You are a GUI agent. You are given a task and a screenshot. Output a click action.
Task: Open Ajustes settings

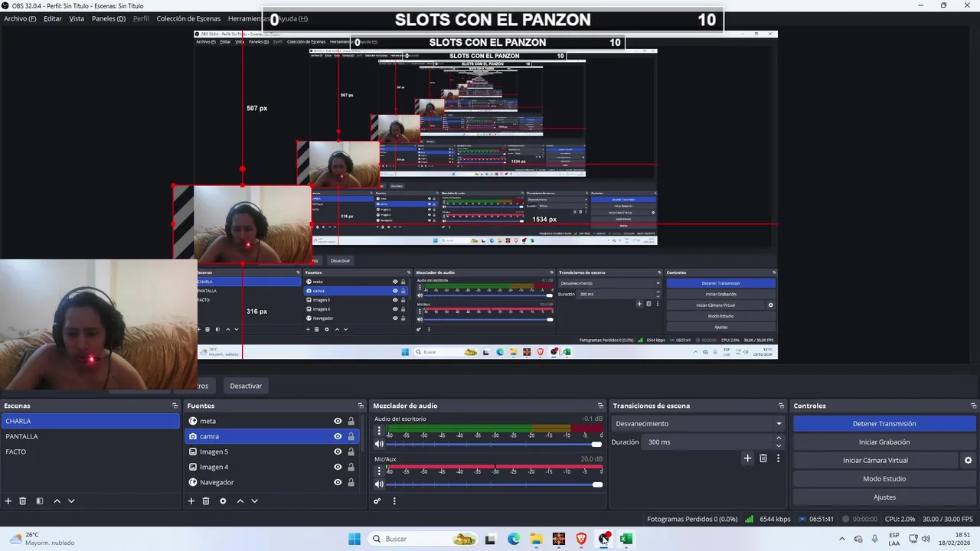click(x=884, y=497)
